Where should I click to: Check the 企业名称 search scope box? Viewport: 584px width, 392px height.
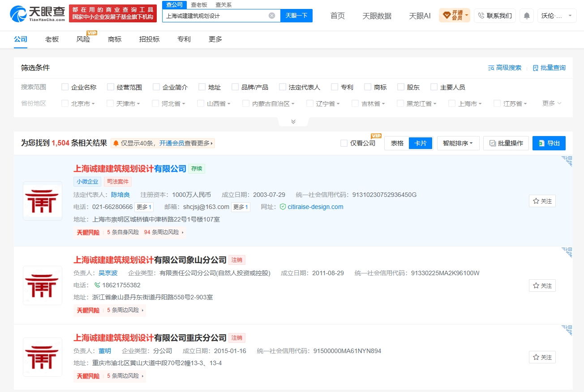pos(65,87)
